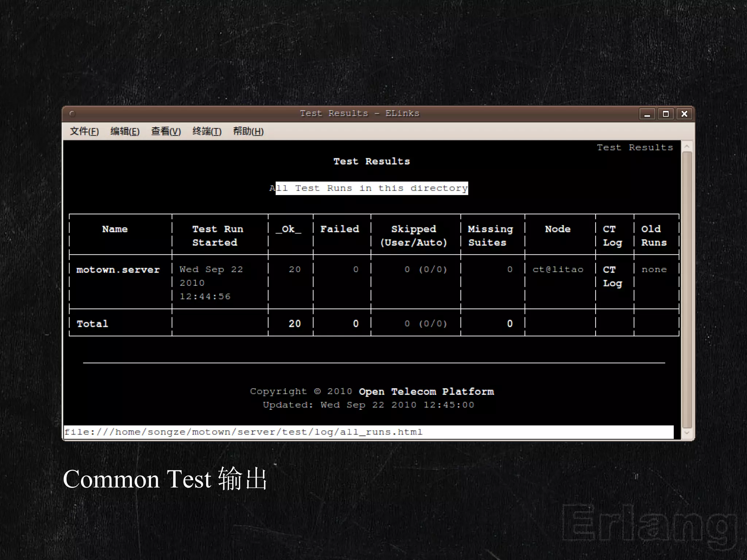Click the 'Test Results' bold page heading
The width and height of the screenshot is (747, 560).
[372, 161]
